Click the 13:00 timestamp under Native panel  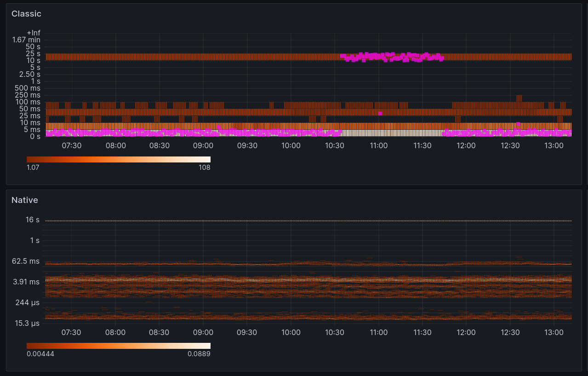point(554,332)
